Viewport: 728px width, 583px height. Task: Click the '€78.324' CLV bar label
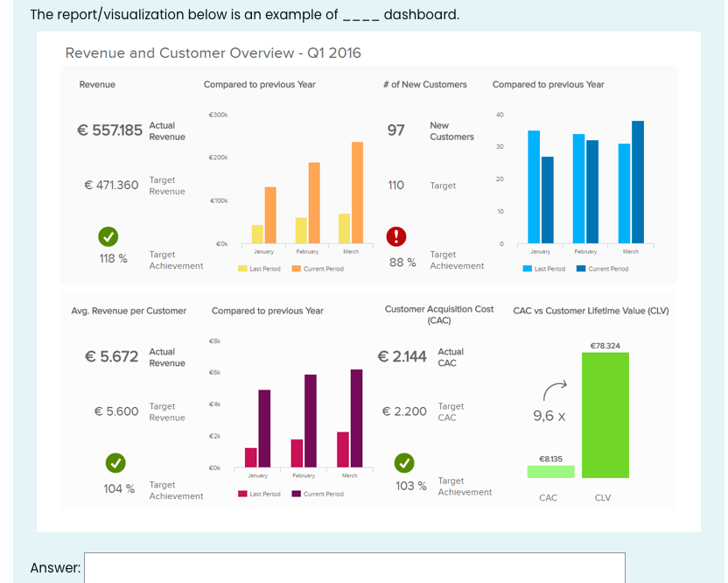605,346
